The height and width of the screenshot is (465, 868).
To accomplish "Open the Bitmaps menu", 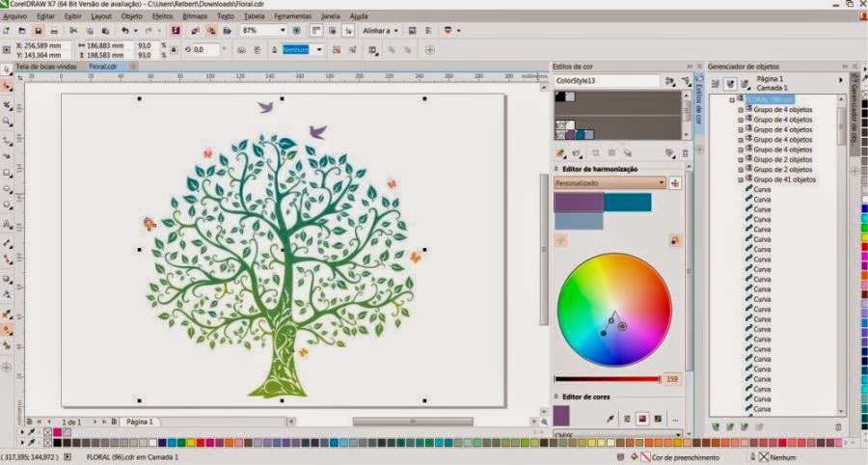I will (195, 16).
